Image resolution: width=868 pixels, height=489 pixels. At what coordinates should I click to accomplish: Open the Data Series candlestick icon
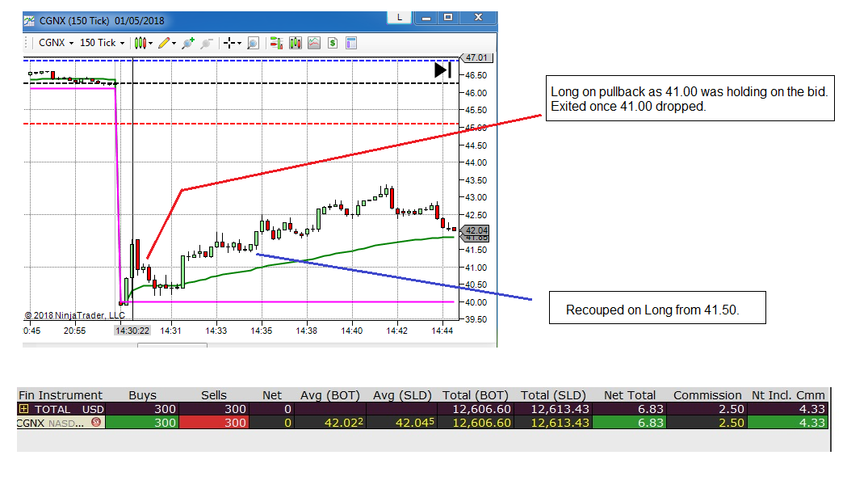[296, 43]
